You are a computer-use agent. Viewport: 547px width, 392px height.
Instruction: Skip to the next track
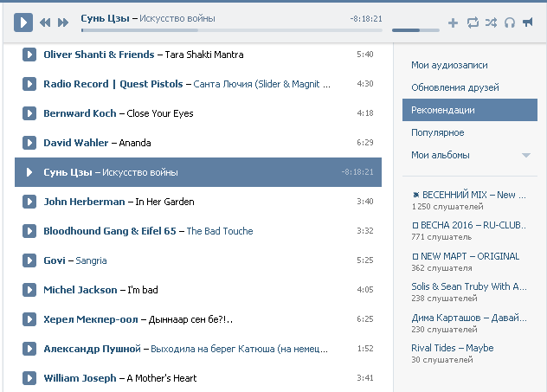[x=63, y=22]
